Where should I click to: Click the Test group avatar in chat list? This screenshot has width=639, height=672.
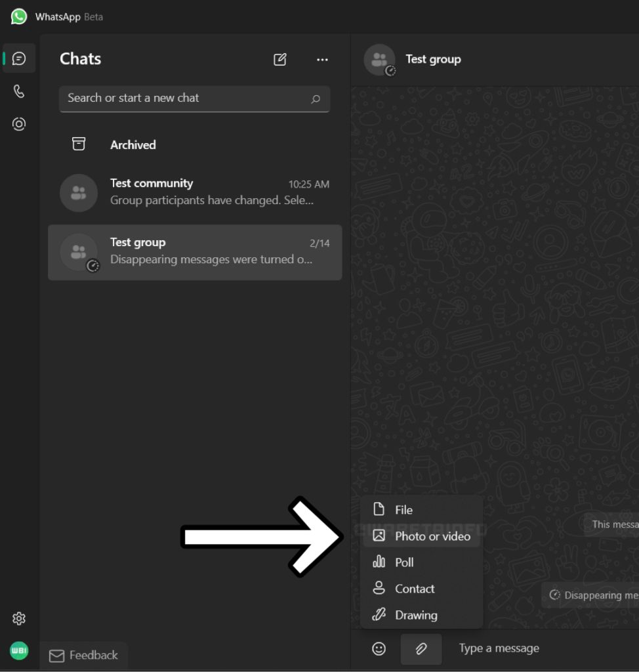79,252
